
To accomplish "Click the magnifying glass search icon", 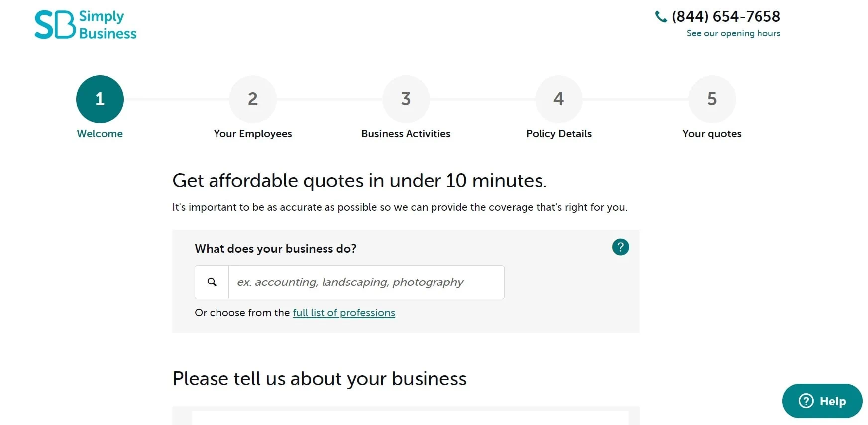I will [212, 282].
